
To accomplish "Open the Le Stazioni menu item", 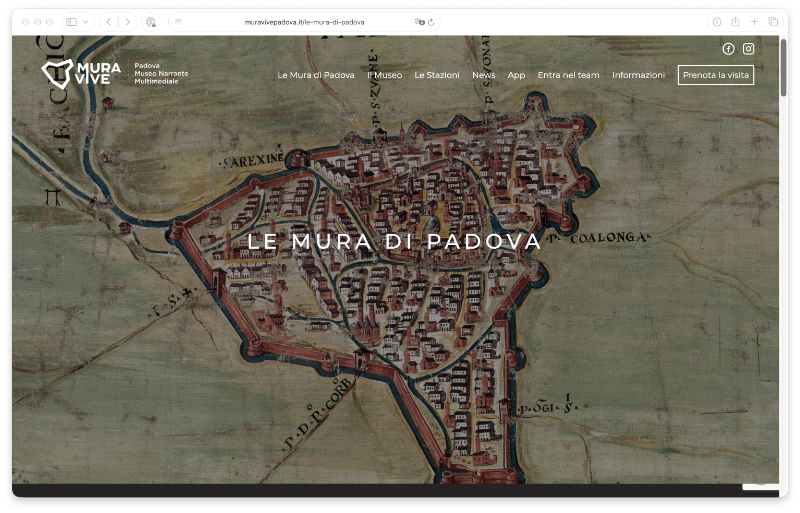I will click(437, 75).
